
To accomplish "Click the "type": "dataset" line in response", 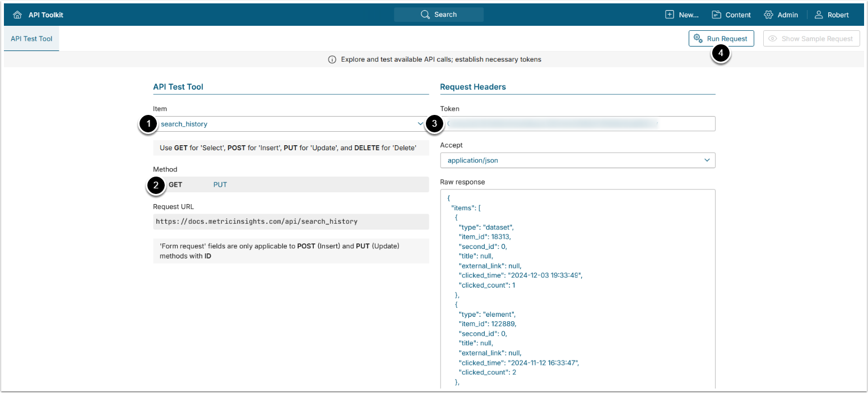I will tap(486, 227).
